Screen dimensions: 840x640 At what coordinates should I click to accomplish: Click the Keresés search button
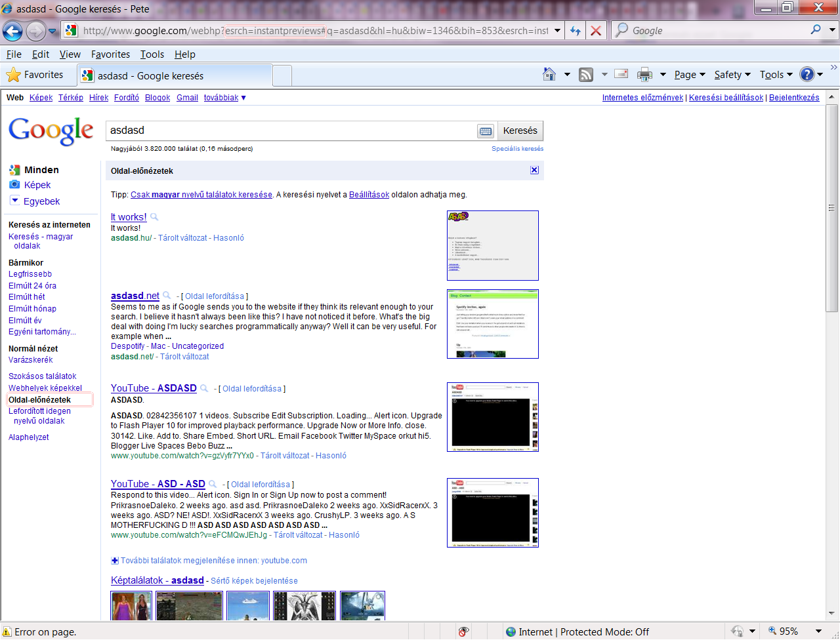pyautogui.click(x=520, y=130)
